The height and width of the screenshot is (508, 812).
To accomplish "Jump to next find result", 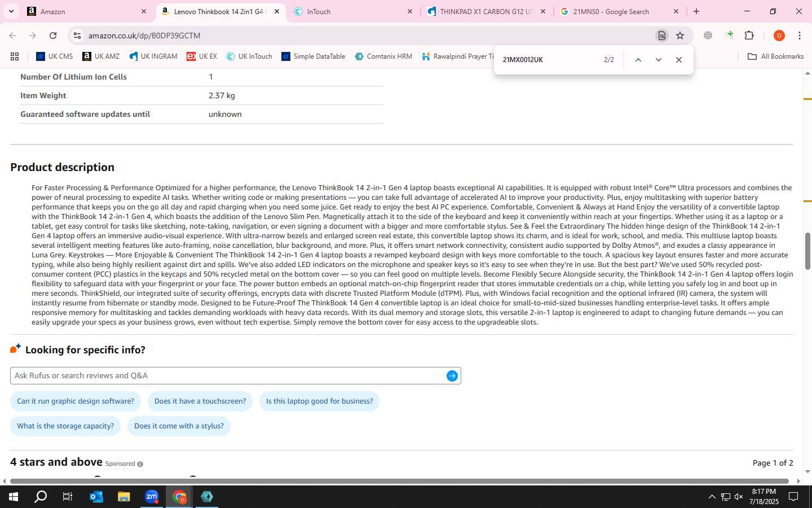I will point(658,60).
